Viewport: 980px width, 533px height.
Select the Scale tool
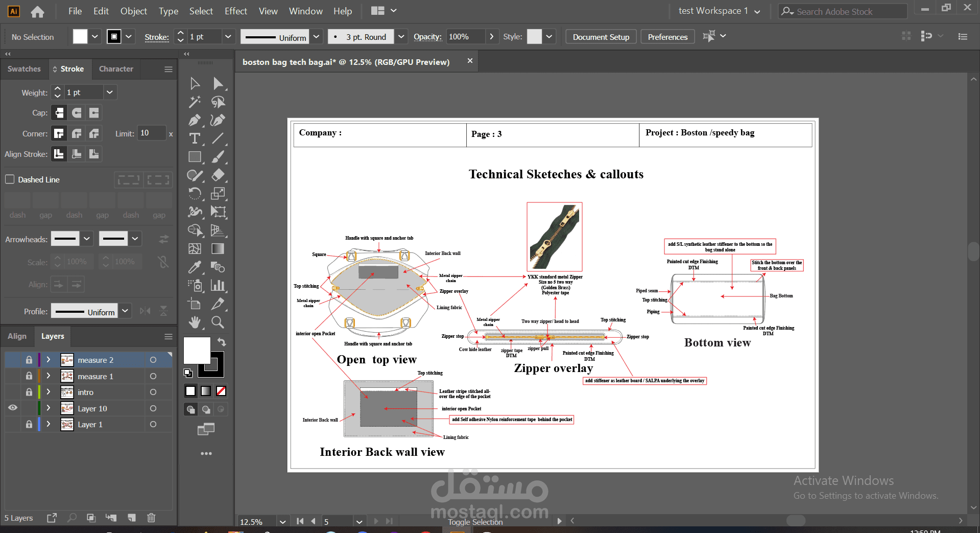click(x=218, y=194)
